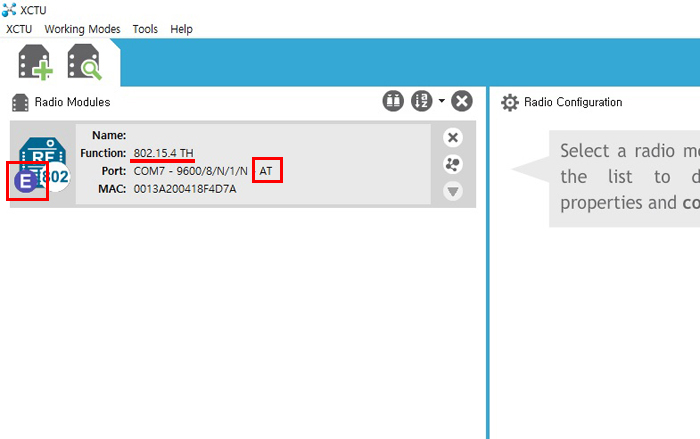The image size is (700, 439).
Task: Open the Help menu
Action: click(181, 29)
